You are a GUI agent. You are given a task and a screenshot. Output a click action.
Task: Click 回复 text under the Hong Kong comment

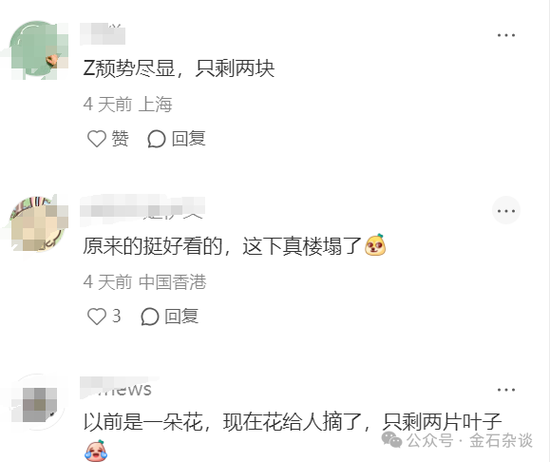[x=182, y=316]
